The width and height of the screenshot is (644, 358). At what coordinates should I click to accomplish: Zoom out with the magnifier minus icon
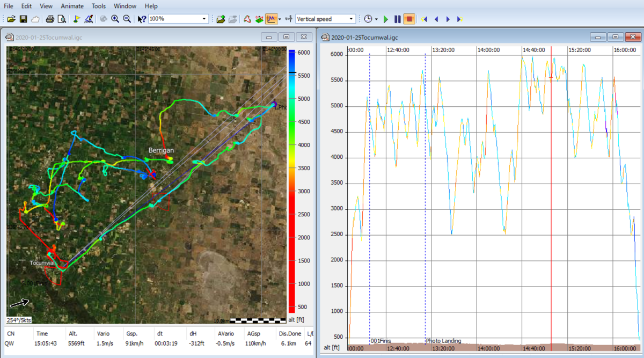(127, 19)
